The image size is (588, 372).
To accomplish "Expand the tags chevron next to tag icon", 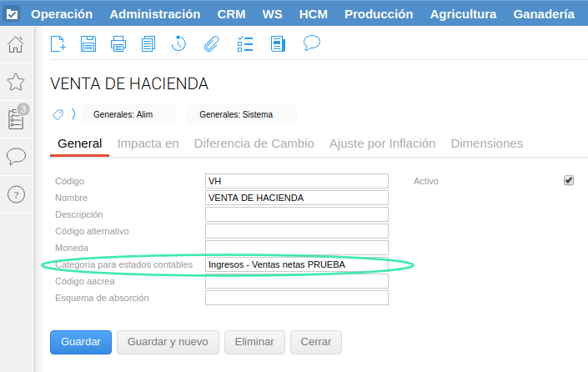I will [x=73, y=114].
